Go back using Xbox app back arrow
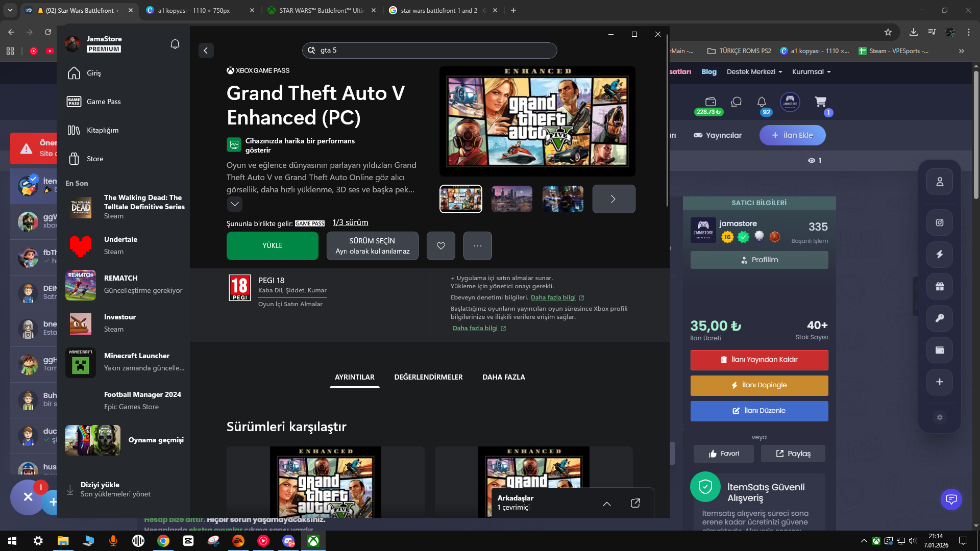This screenshot has height=551, width=980. (206, 51)
